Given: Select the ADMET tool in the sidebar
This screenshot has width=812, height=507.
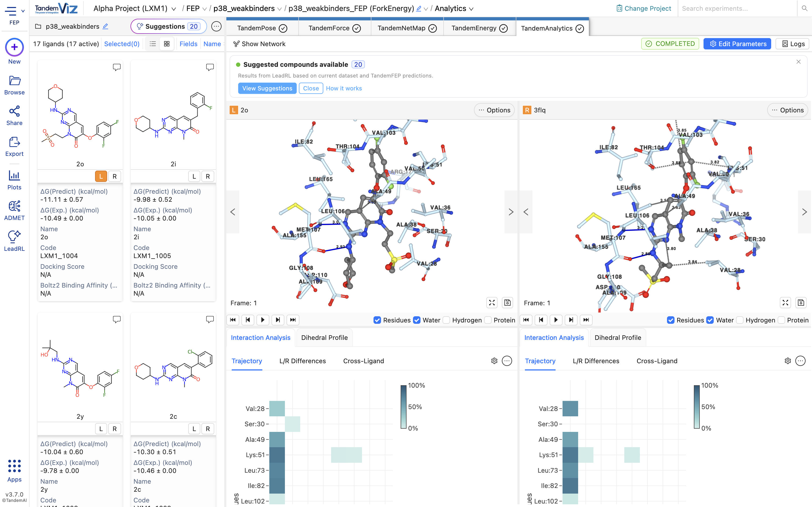Looking at the screenshot, I should click(x=14, y=210).
